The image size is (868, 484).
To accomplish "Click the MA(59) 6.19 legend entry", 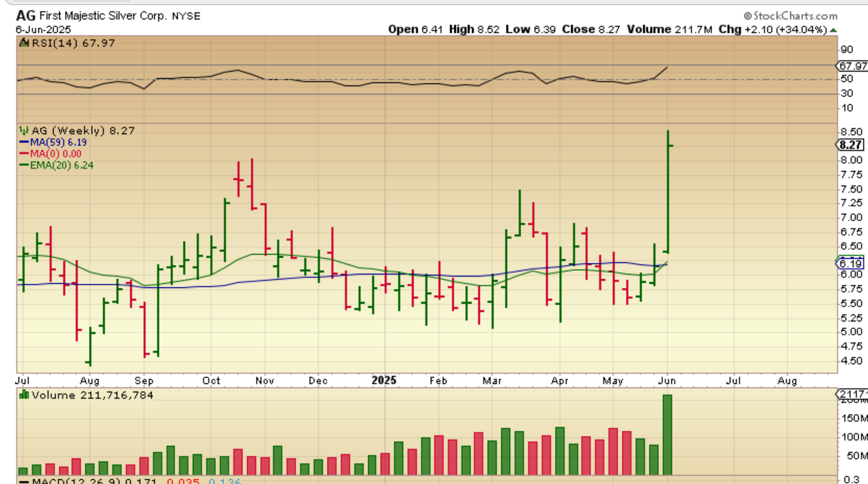I will (x=58, y=142).
